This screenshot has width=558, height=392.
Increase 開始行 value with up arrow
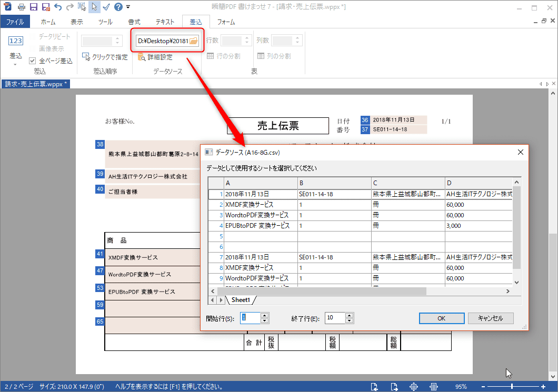[265, 315]
